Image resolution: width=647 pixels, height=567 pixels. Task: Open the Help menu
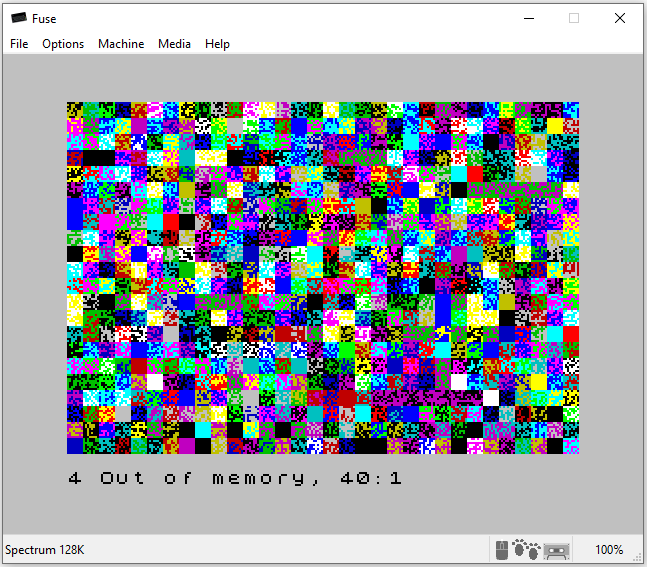click(x=217, y=44)
